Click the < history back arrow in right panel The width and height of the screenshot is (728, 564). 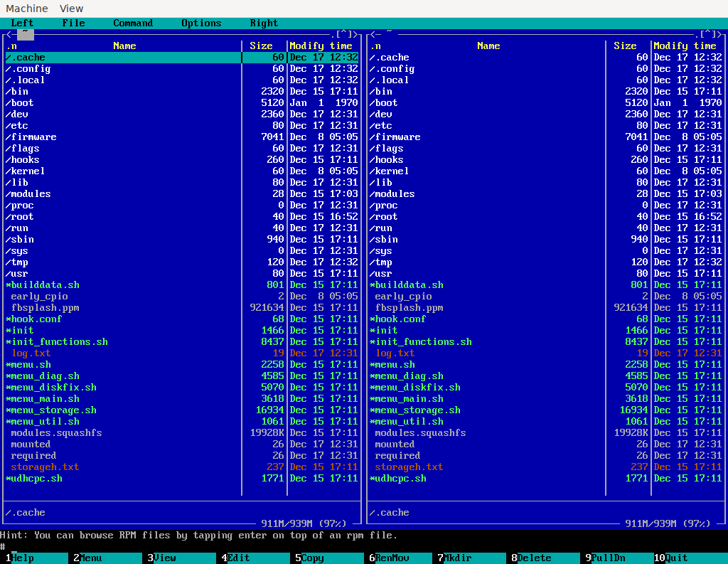373,34
